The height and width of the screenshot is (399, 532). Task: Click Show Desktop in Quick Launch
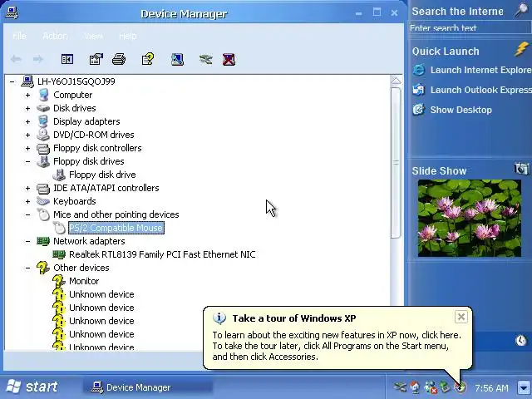461,110
